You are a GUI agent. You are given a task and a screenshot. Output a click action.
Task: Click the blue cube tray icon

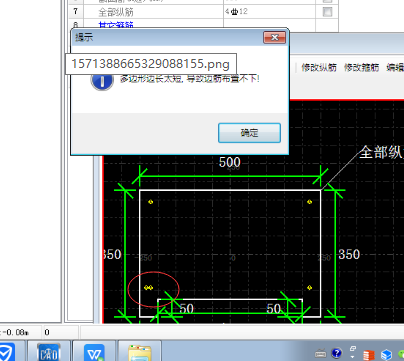pyautogui.click(x=386, y=354)
